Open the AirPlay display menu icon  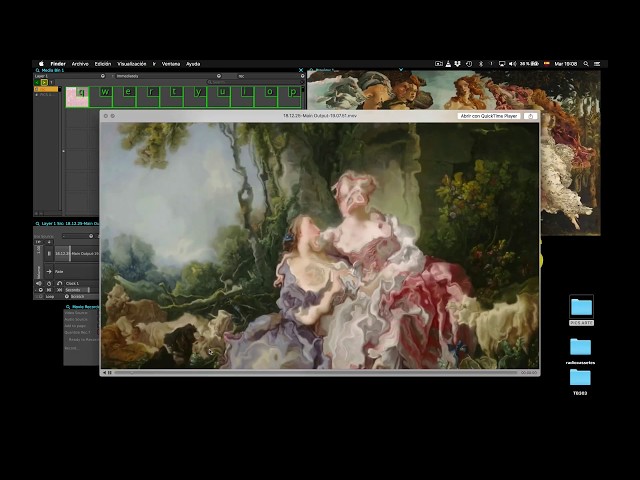click(x=502, y=64)
